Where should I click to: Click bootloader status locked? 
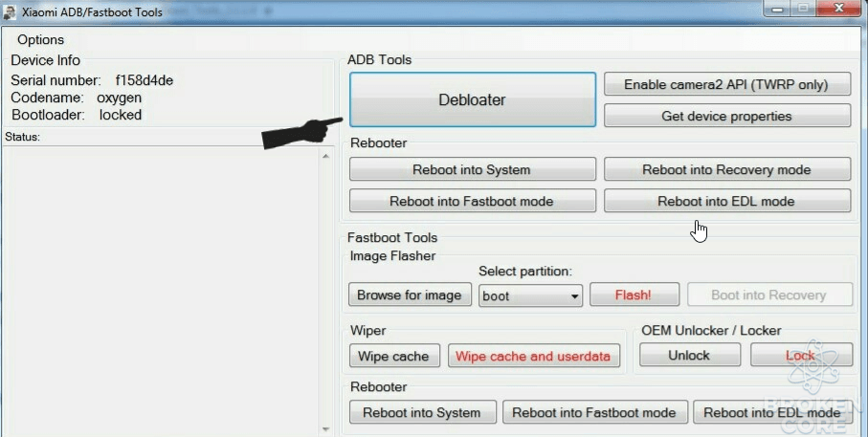pos(121,115)
